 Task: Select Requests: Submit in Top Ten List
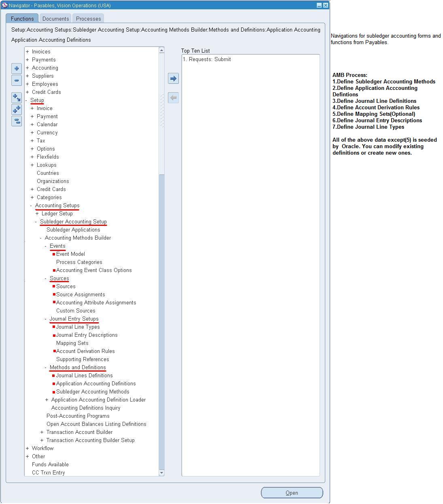207,59
